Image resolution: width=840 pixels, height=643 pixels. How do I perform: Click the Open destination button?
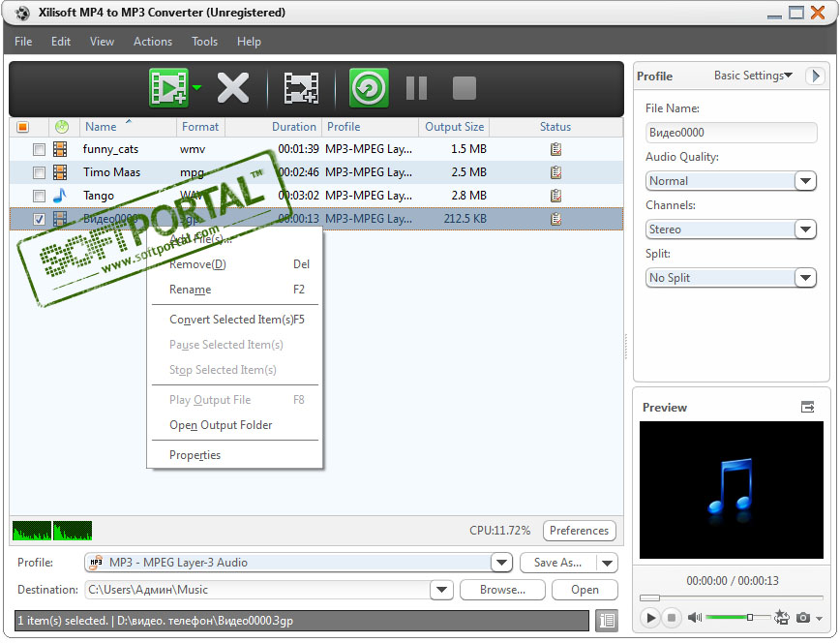click(x=585, y=590)
